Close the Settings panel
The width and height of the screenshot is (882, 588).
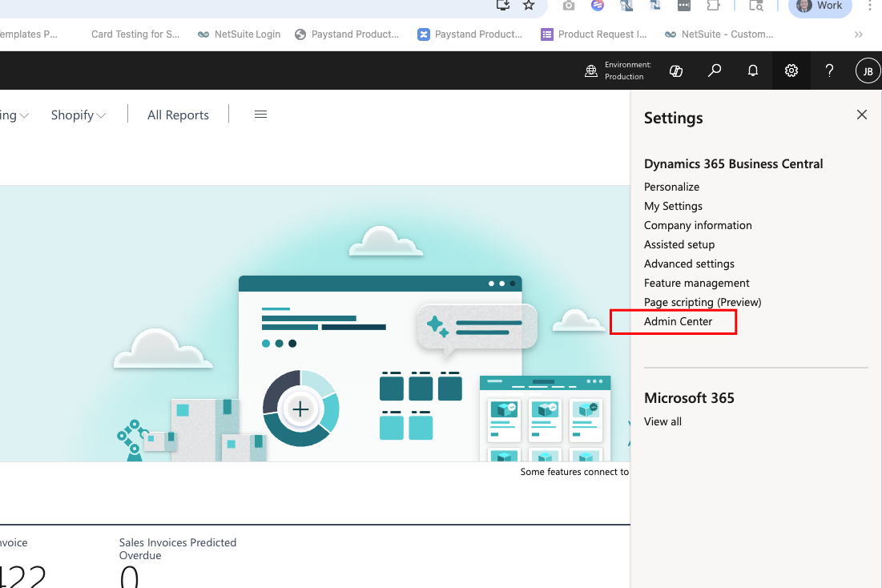(x=862, y=115)
